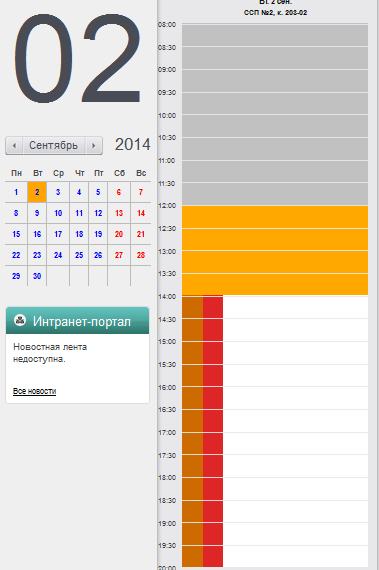The width and height of the screenshot is (379, 570).
Task: Open the Сентябрь month selector
Action: click(54, 146)
